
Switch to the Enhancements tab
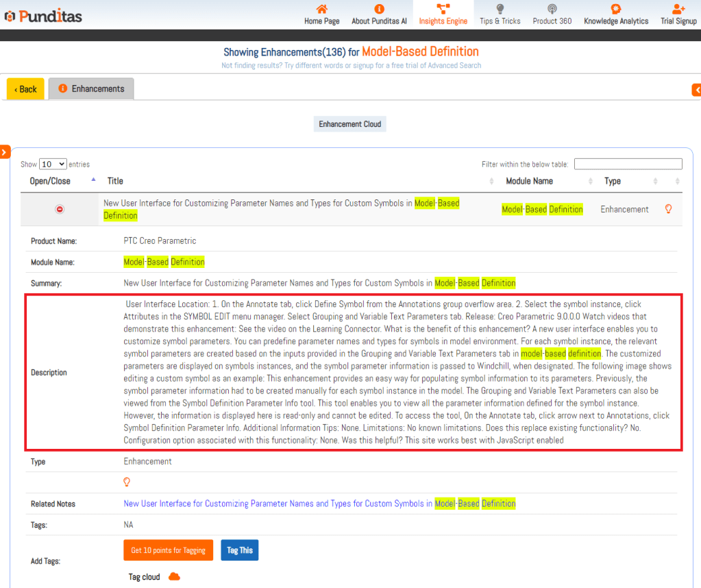coord(91,89)
